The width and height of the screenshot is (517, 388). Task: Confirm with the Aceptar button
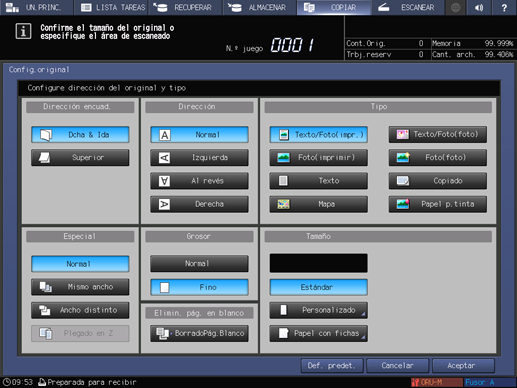(x=463, y=366)
